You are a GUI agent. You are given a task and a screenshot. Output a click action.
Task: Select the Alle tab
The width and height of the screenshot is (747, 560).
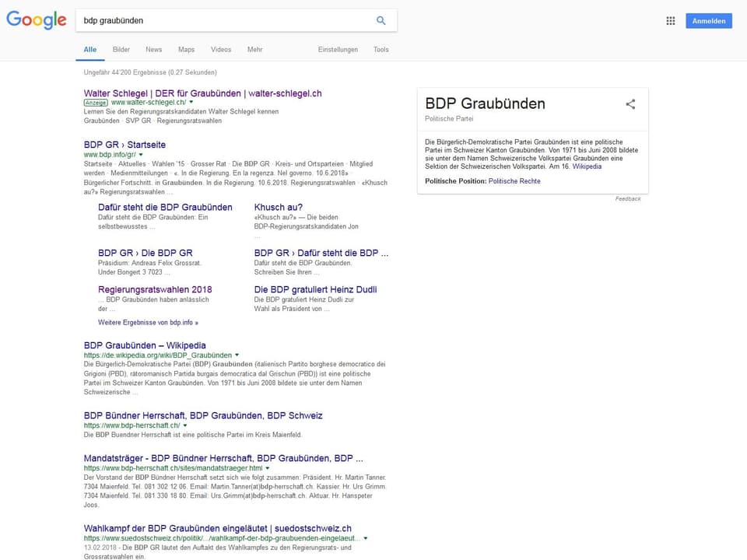pos(90,50)
